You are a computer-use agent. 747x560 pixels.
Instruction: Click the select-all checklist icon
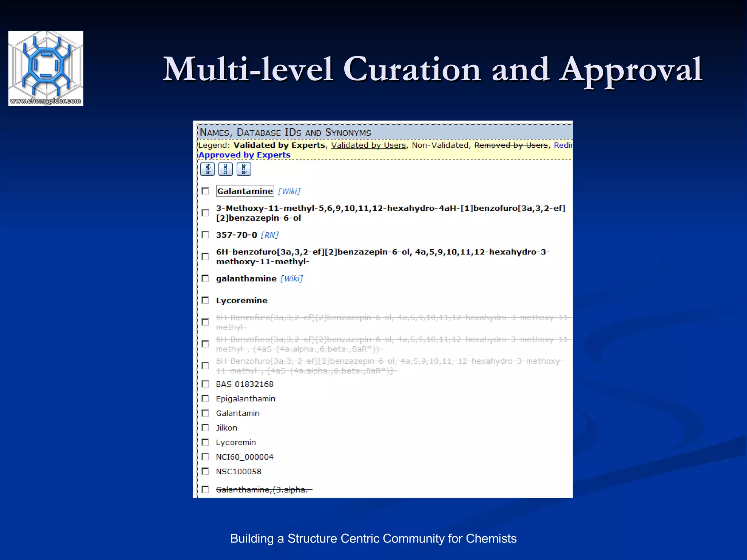coord(208,169)
